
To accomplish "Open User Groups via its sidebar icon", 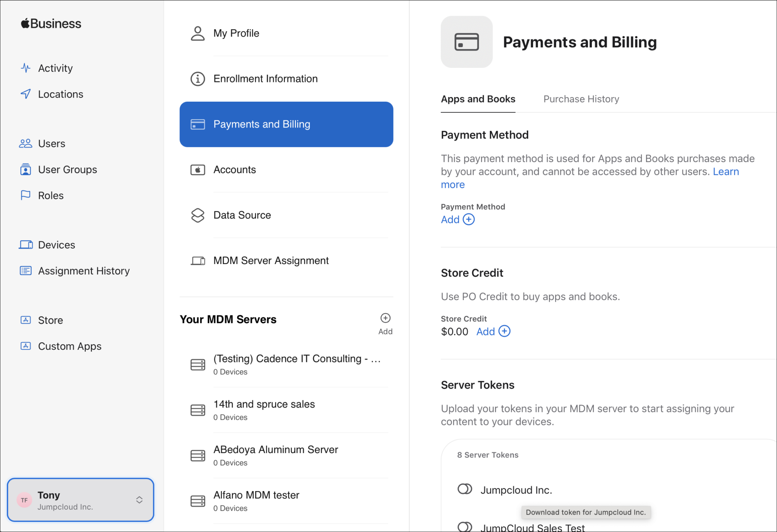I will pos(25,169).
